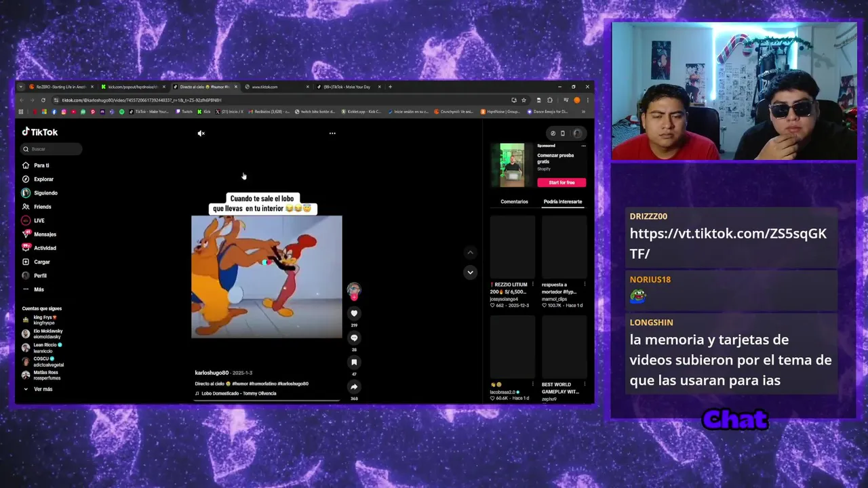Open Para ti in TikTok sidebar
This screenshot has width=868, height=488.
(x=35, y=165)
